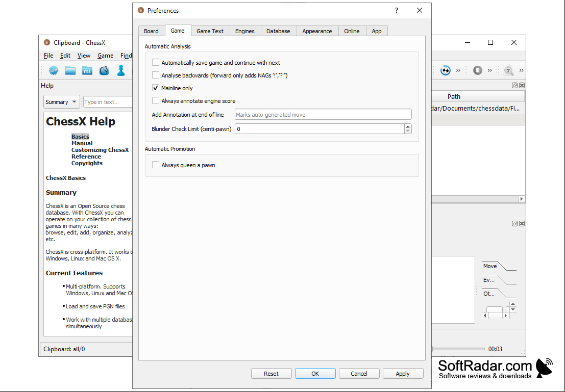
Task: Open the Edit menu in ChessX
Action: click(x=65, y=56)
